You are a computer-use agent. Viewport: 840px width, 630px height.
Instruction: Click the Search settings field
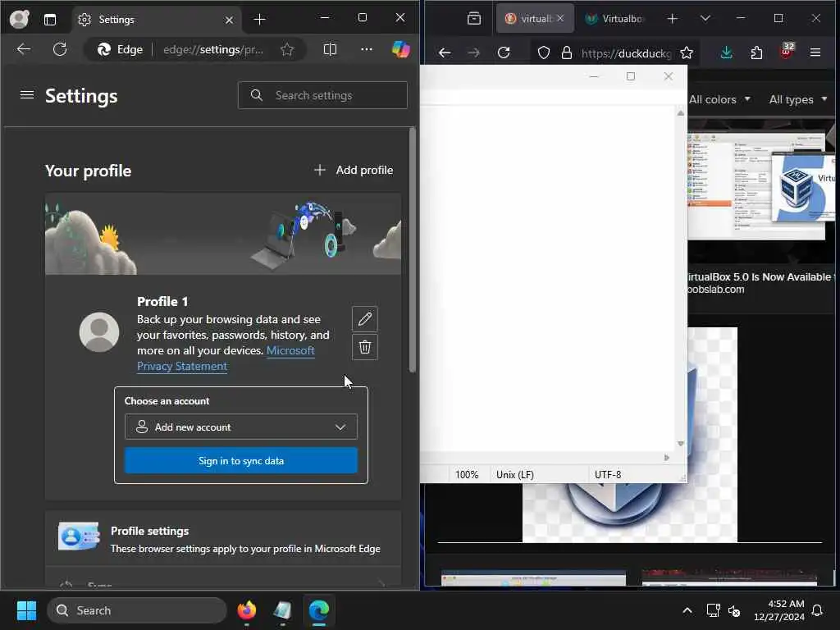tap(322, 95)
